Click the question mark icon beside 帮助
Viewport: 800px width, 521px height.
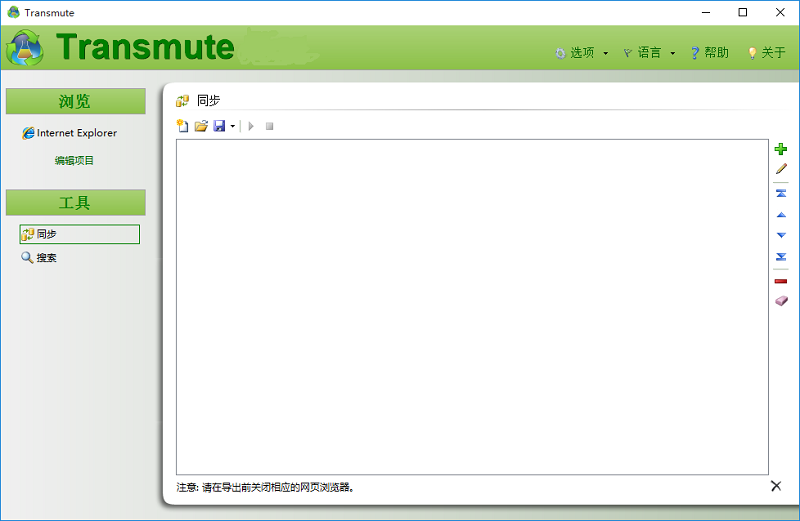[x=694, y=53]
